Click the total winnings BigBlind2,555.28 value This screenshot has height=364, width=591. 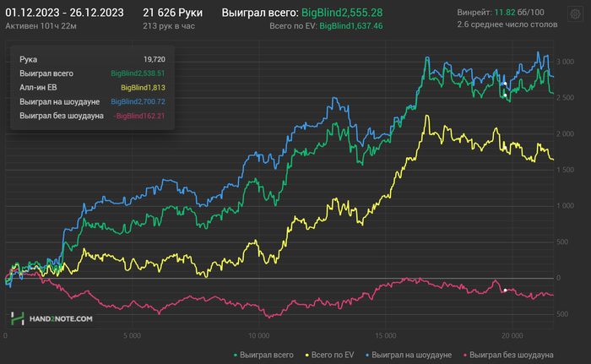[342, 13]
